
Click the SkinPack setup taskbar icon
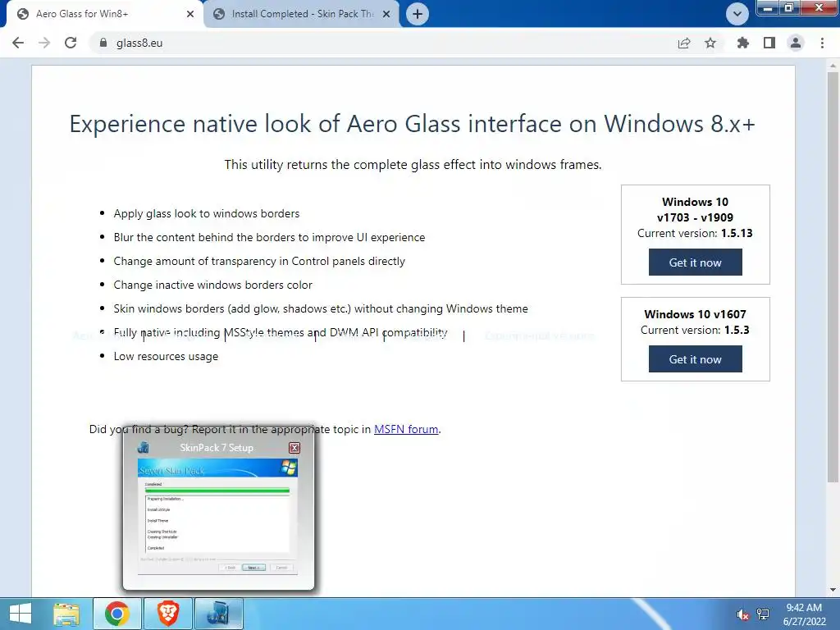point(218,614)
